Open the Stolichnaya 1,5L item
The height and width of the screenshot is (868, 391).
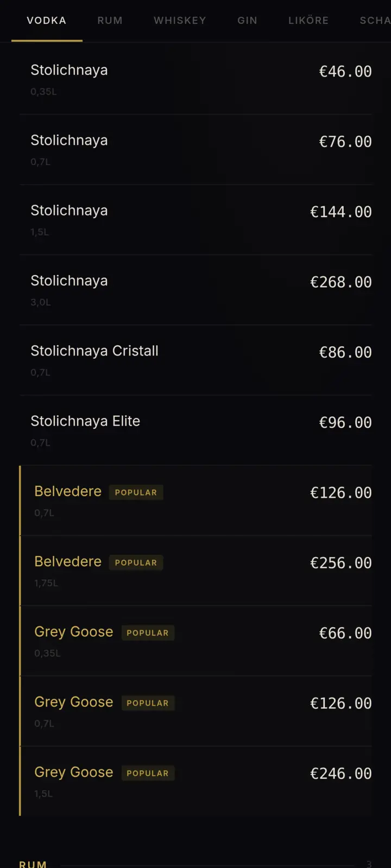coord(195,218)
